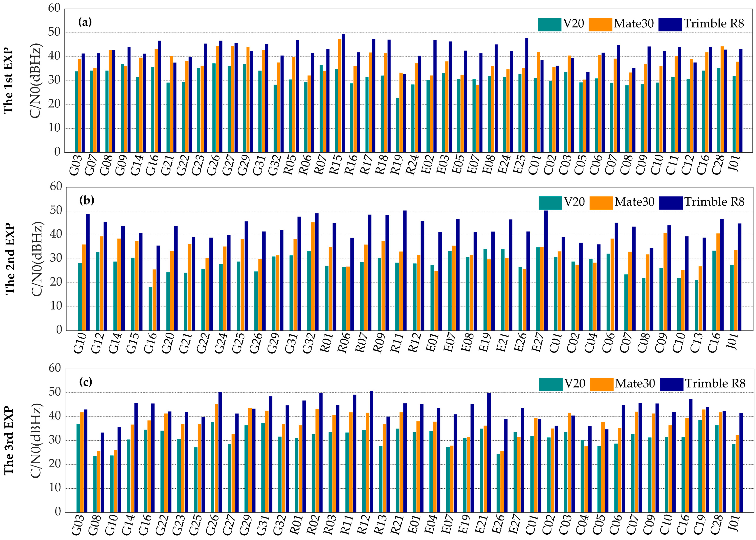This screenshot has width=756, height=540.
Task: Click the Trimble R8 bar for E25 in panel (a)
Action: pyautogui.click(x=527, y=95)
